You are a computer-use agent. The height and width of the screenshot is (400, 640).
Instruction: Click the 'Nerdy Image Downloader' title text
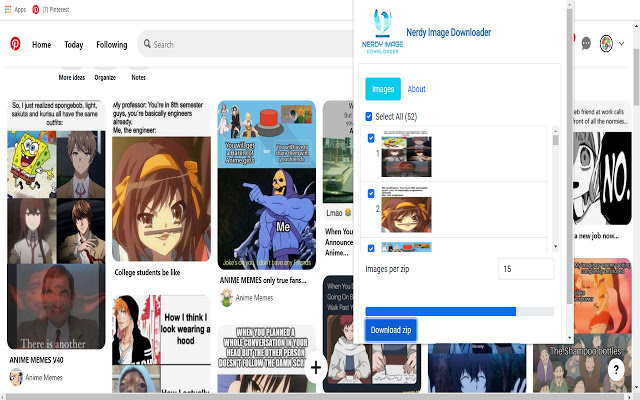tap(449, 32)
